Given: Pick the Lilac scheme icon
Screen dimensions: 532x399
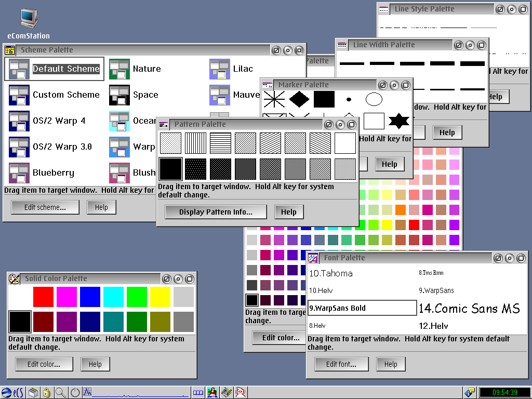Looking at the screenshot, I should [220, 69].
